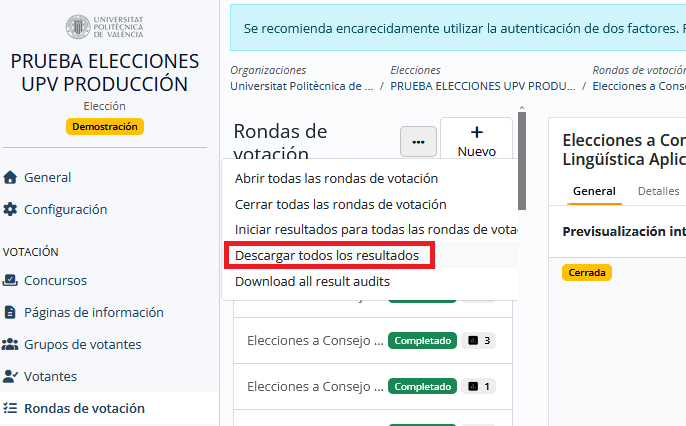The width and height of the screenshot is (686, 426).
Task: Click the Configuración gear icon
Action: tap(10, 210)
